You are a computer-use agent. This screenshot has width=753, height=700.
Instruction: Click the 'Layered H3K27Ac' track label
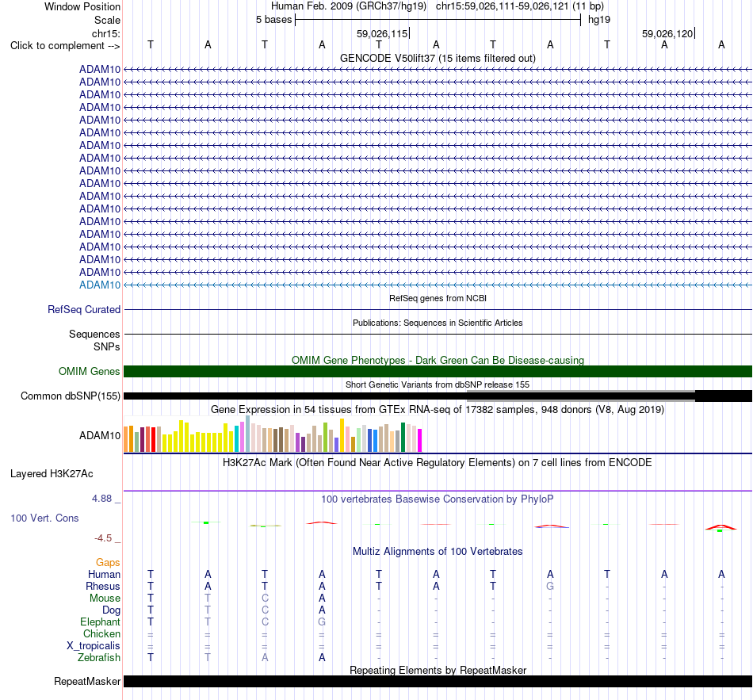click(x=52, y=474)
